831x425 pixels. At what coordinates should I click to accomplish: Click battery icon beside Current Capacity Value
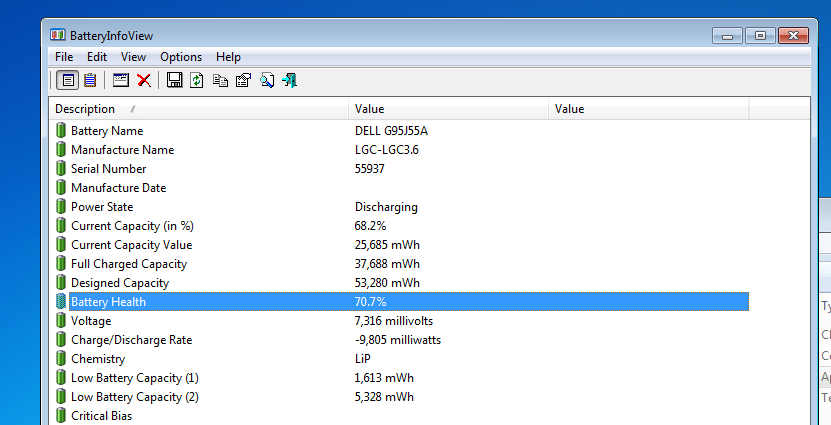[61, 245]
